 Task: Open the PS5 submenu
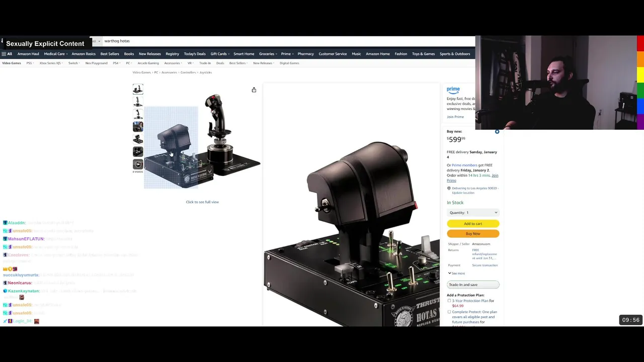coord(30,63)
